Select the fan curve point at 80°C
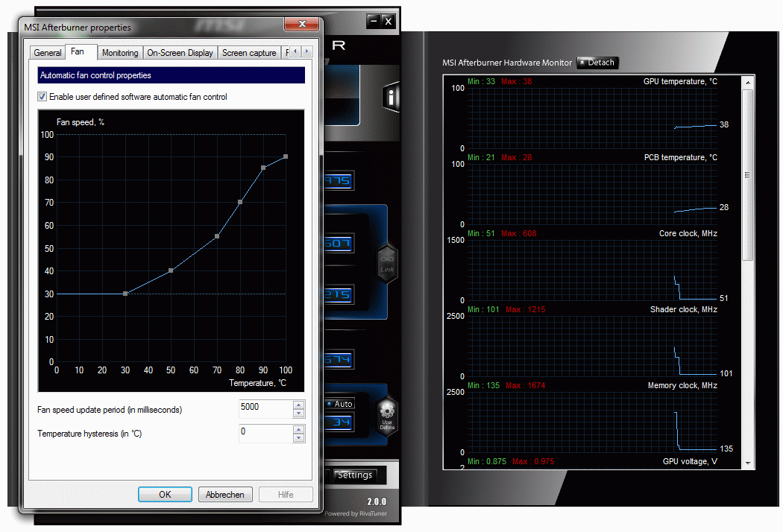The height and width of the screenshot is (532, 783). pyautogui.click(x=240, y=202)
